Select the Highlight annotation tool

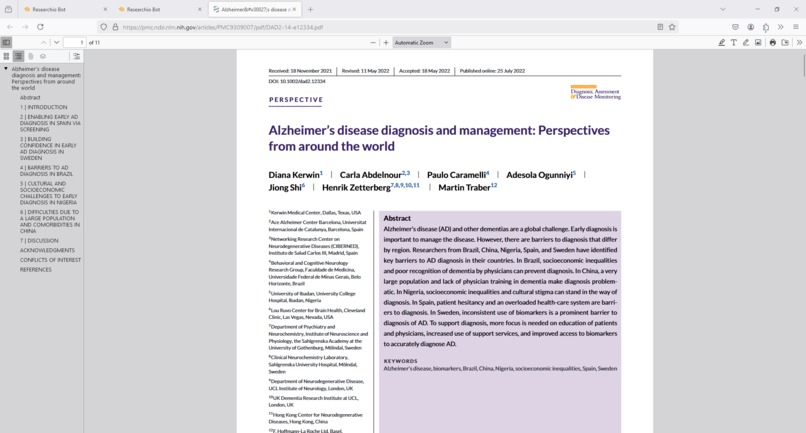(x=722, y=43)
